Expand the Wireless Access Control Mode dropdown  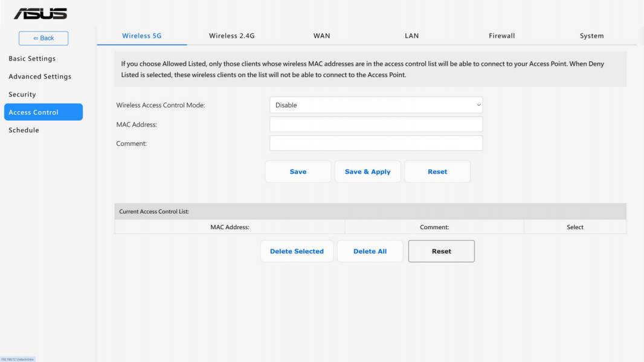(376, 105)
